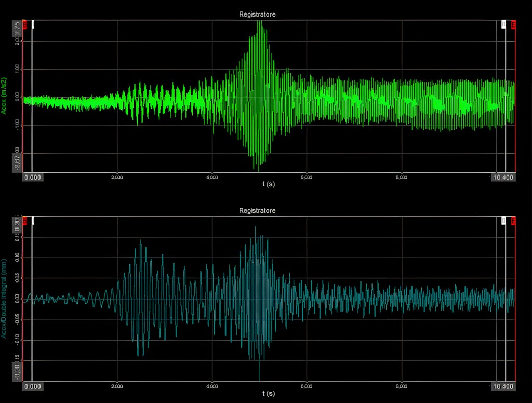Click the red begin marker on bottom chart
This screenshot has width=532, height=403.
click(x=25, y=220)
